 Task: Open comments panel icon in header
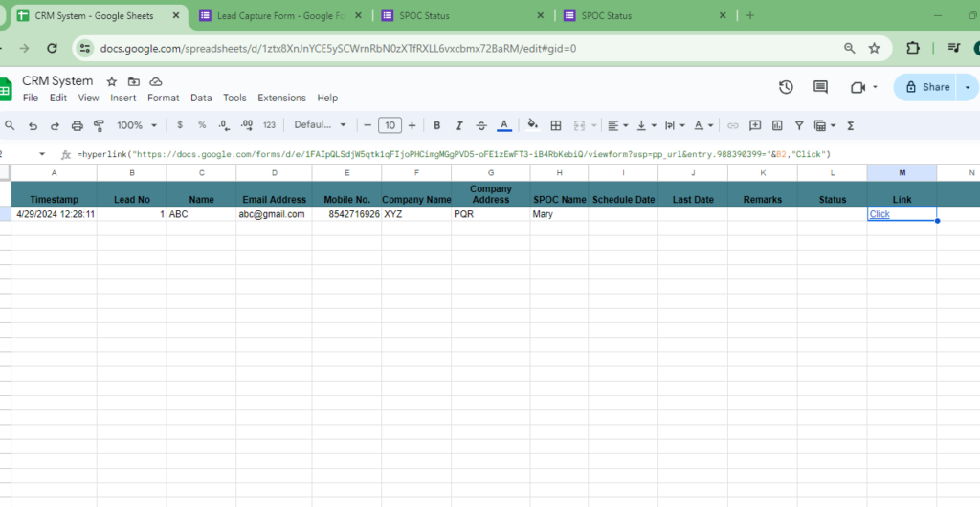[820, 87]
